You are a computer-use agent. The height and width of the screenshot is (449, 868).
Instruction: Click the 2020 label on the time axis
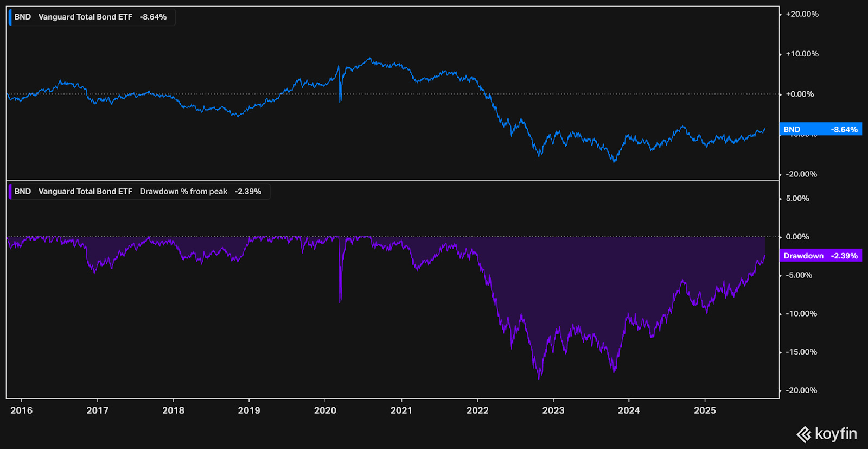[325, 410]
